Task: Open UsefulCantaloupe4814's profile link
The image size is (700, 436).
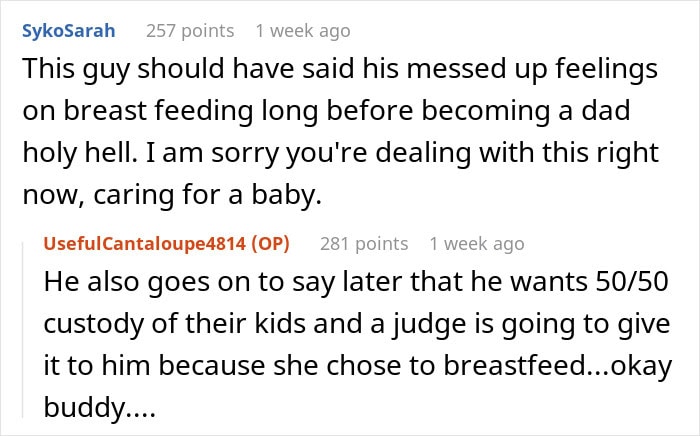Action: tap(145, 244)
